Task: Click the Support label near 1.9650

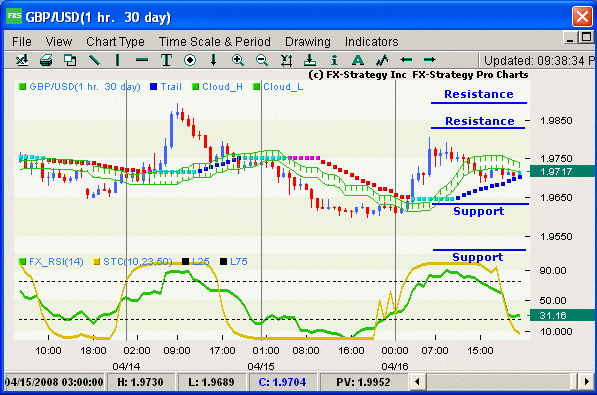Action: [479, 211]
